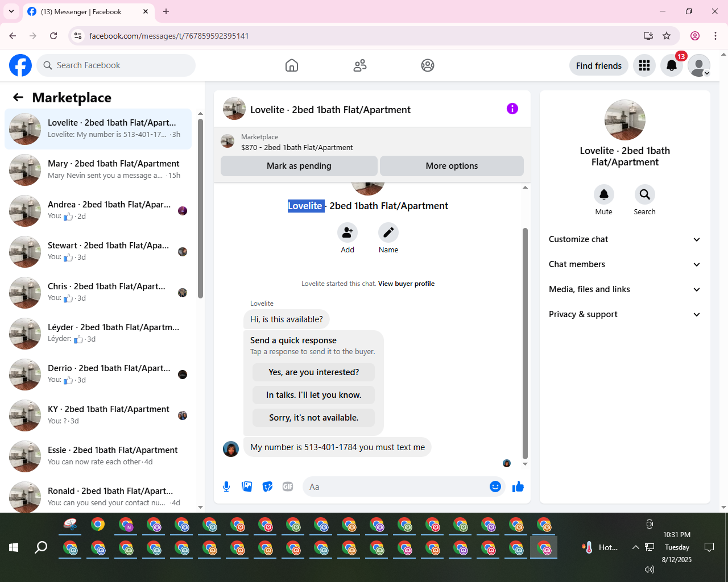
Task: Click the conversation list scrollbar
Action: click(200, 208)
